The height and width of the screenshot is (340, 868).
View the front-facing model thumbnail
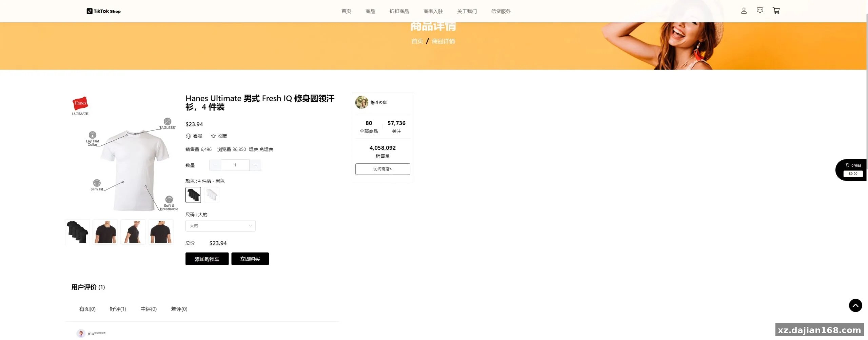105,232
